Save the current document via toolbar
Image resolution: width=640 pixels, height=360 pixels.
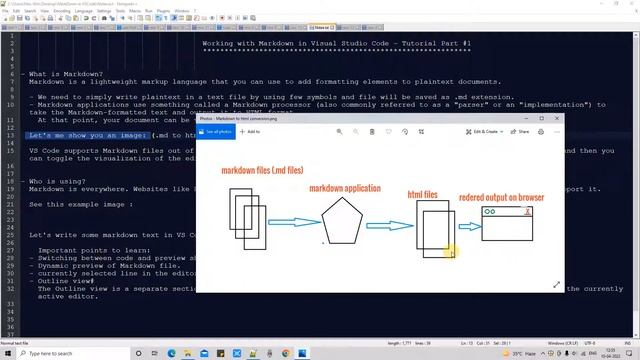(x=19, y=18)
